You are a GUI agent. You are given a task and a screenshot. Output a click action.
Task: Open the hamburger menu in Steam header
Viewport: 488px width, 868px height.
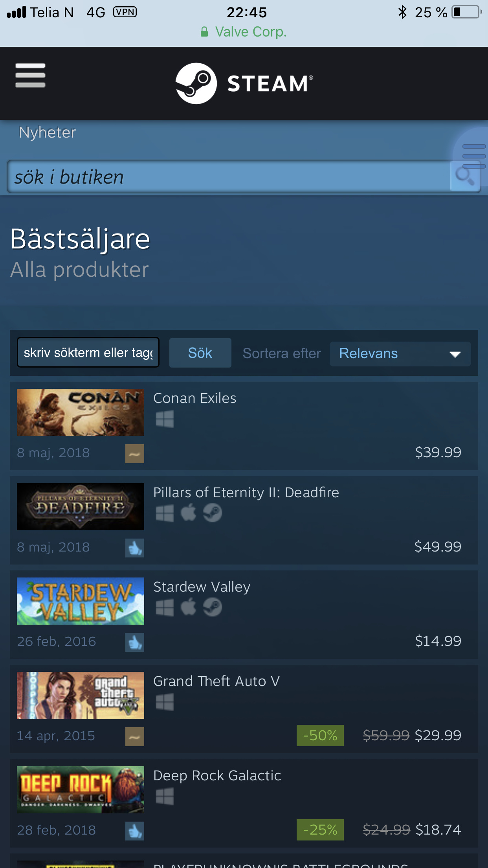(x=30, y=75)
